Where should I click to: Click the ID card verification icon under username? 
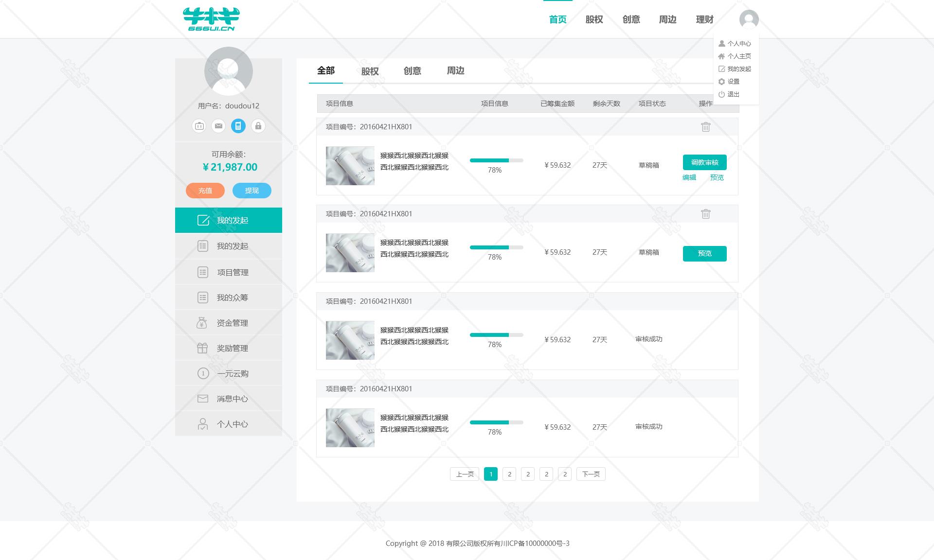(199, 126)
